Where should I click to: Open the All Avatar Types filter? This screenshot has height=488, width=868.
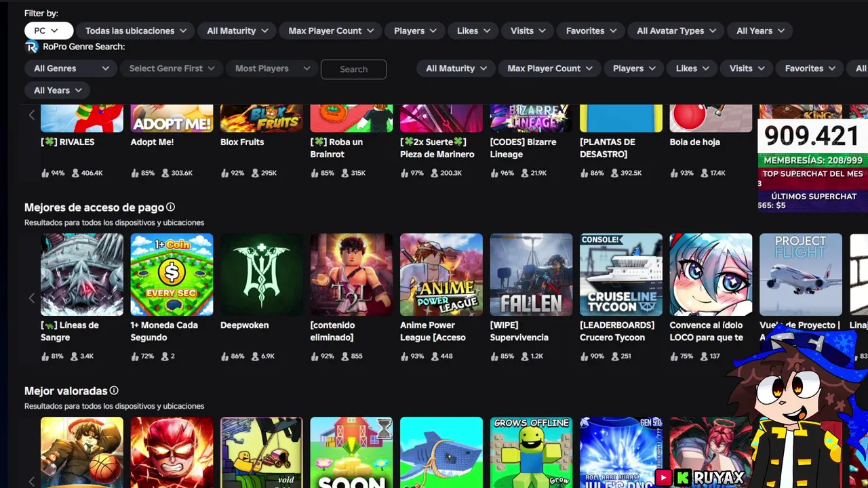(676, 30)
